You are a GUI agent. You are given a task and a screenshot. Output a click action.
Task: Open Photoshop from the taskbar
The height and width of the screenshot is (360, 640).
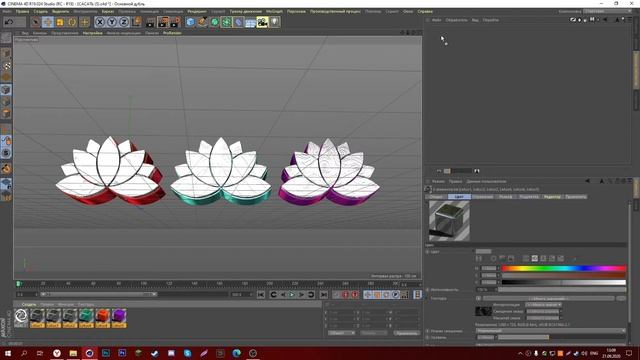point(106,353)
